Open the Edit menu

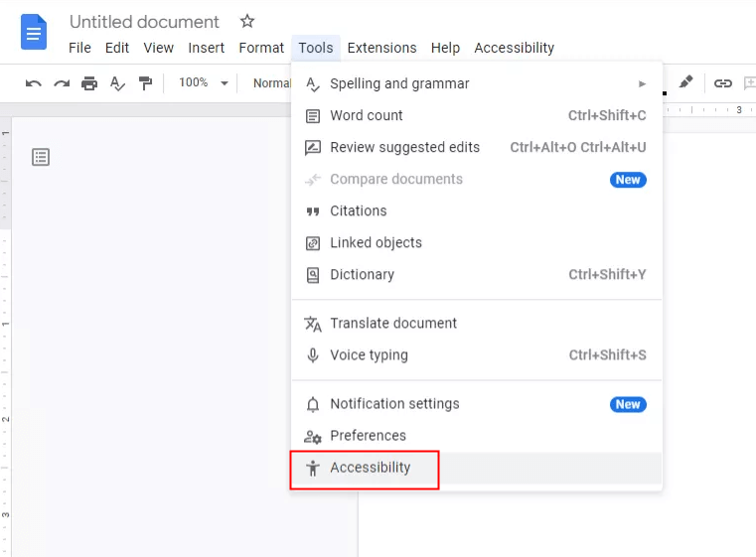117,48
